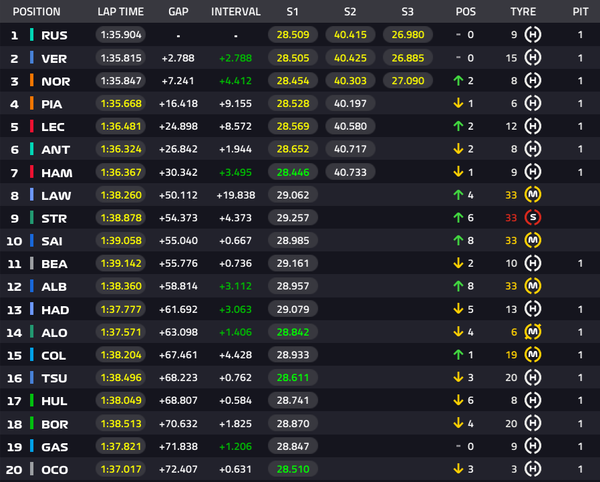
Task: Open the VER driver row
Action: (300, 58)
